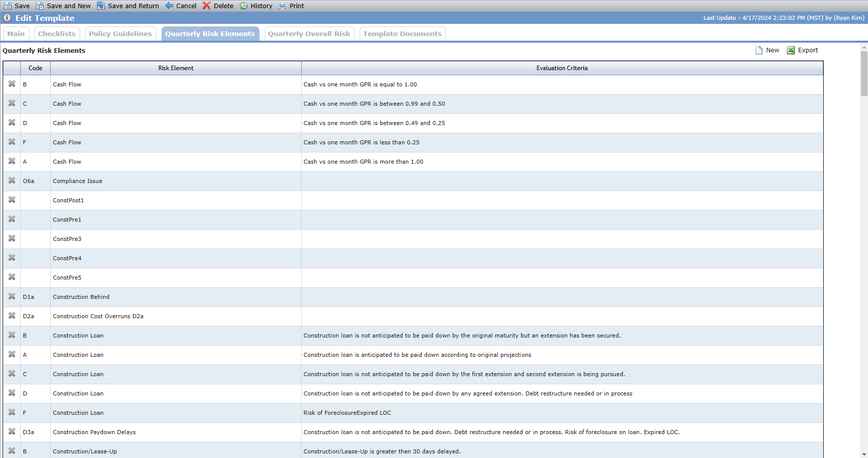Open Quarterly Overall Risk tab
The image size is (868, 458).
(x=309, y=34)
